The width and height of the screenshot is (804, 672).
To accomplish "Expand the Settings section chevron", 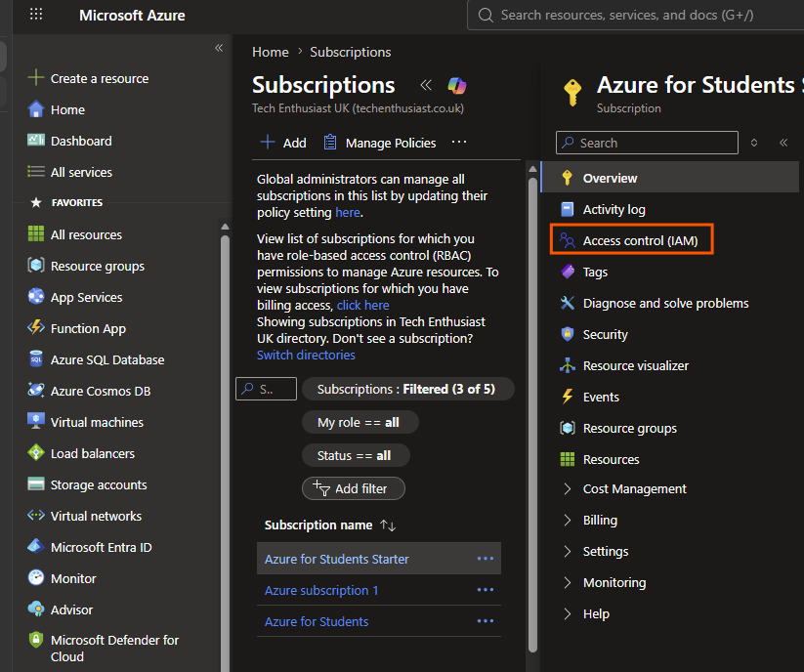I will point(568,552).
